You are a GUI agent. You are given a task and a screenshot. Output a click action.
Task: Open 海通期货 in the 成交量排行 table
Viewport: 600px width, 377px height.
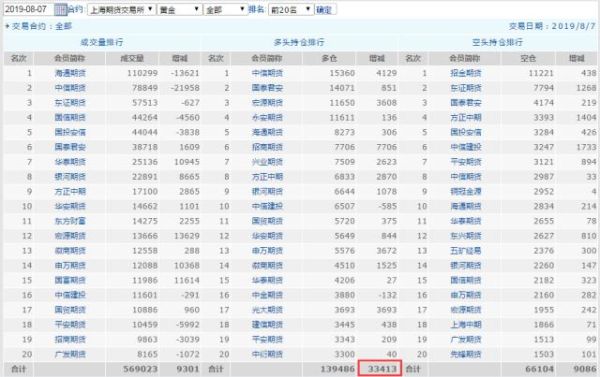click(70, 73)
